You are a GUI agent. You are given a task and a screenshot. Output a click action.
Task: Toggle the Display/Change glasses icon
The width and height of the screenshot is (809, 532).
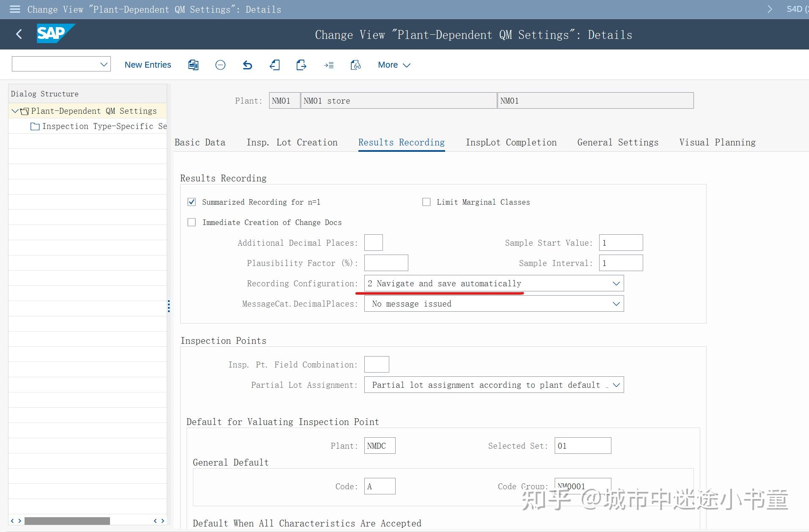356,65
